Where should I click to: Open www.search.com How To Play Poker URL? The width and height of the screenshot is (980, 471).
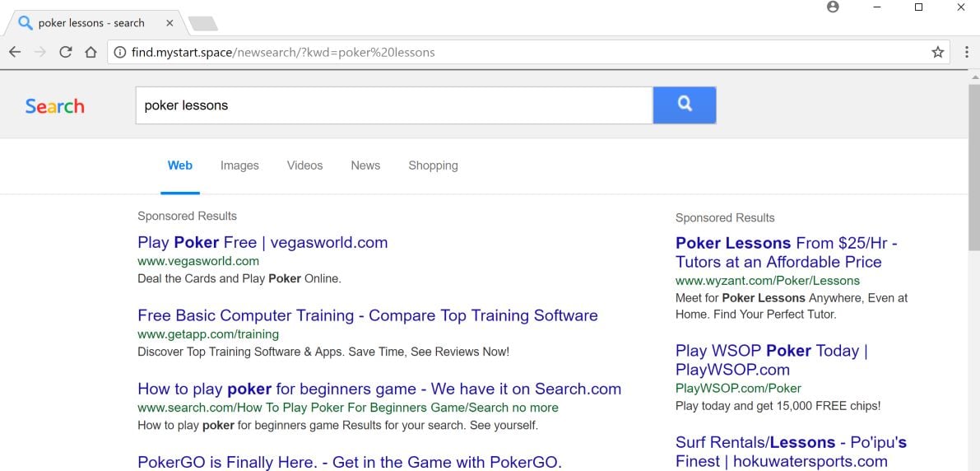pos(348,408)
